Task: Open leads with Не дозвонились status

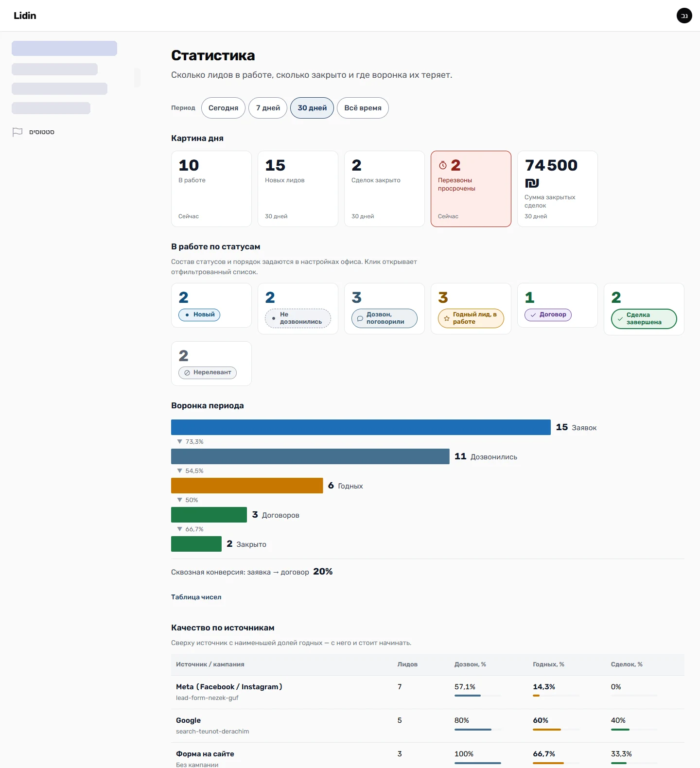Action: (298, 309)
